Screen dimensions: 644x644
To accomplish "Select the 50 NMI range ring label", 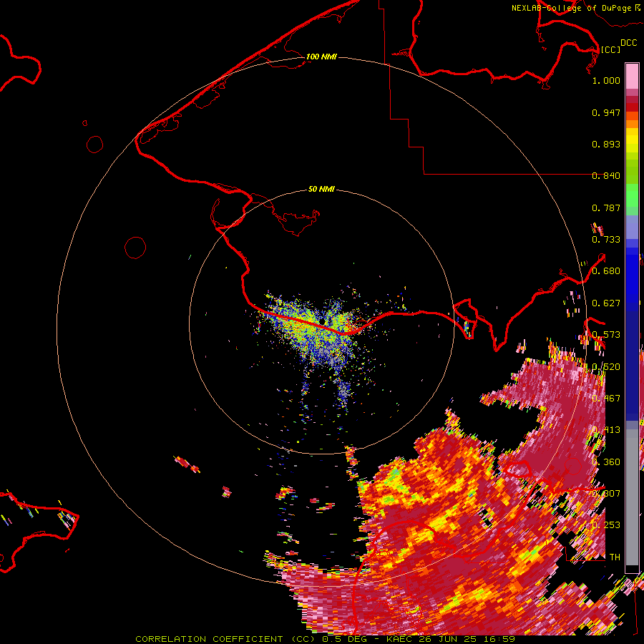I will [x=321, y=189].
